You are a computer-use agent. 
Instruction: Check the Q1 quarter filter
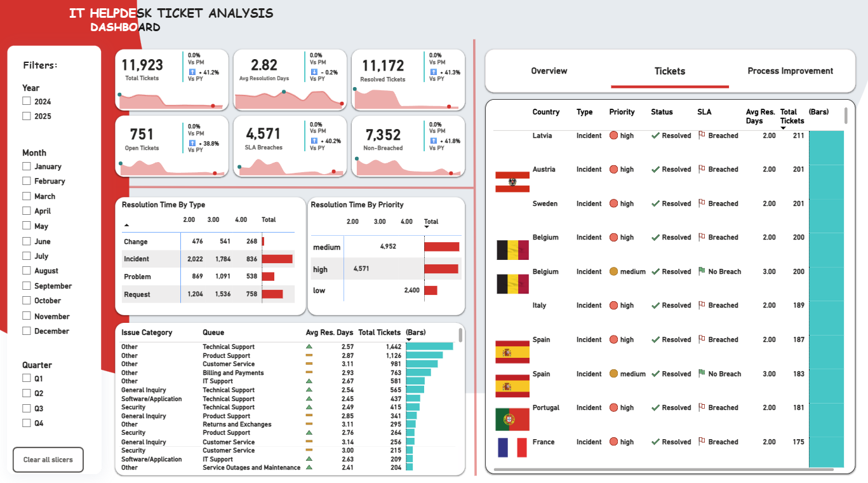(27, 378)
